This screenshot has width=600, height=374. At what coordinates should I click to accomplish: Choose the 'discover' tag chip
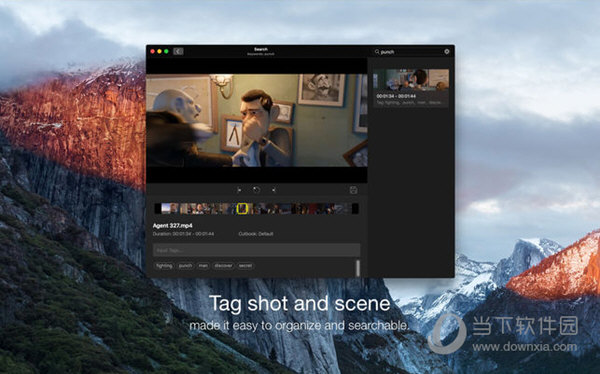point(223,266)
